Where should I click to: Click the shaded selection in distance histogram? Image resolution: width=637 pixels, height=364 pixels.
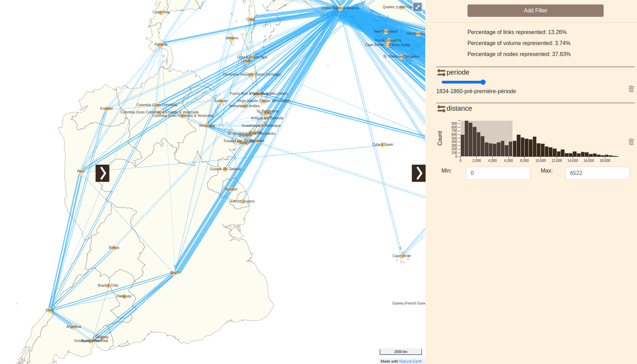click(486, 139)
